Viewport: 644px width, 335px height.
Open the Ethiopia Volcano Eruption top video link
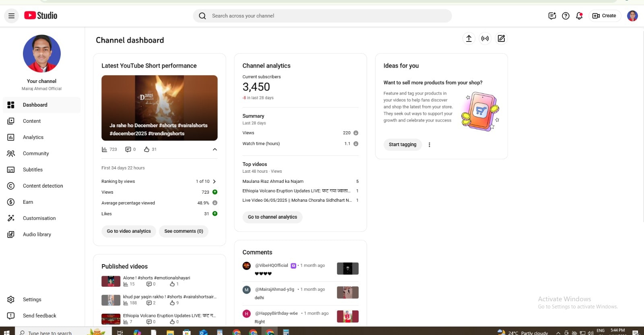(296, 191)
